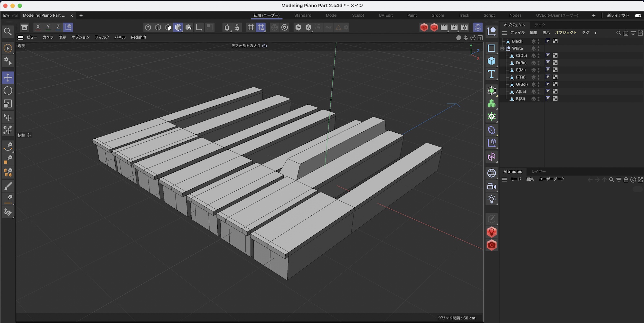This screenshot has width=644, height=323.
Task: Enable the Snapping magnet icon
Action: (227, 27)
